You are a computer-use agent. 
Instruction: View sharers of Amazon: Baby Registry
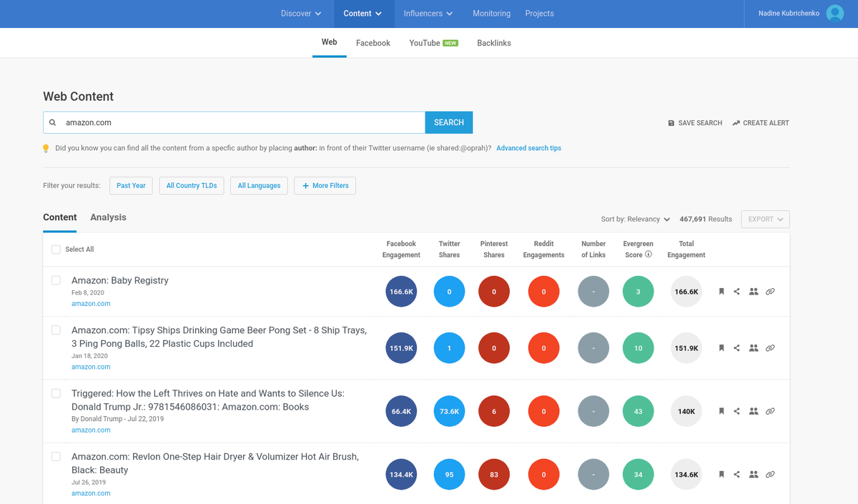tap(754, 292)
